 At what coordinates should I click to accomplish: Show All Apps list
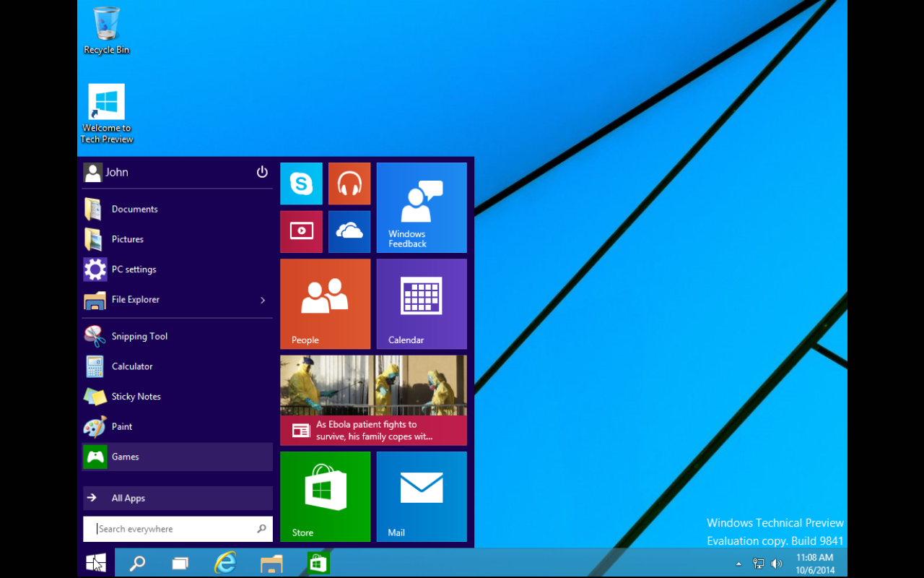(x=178, y=498)
